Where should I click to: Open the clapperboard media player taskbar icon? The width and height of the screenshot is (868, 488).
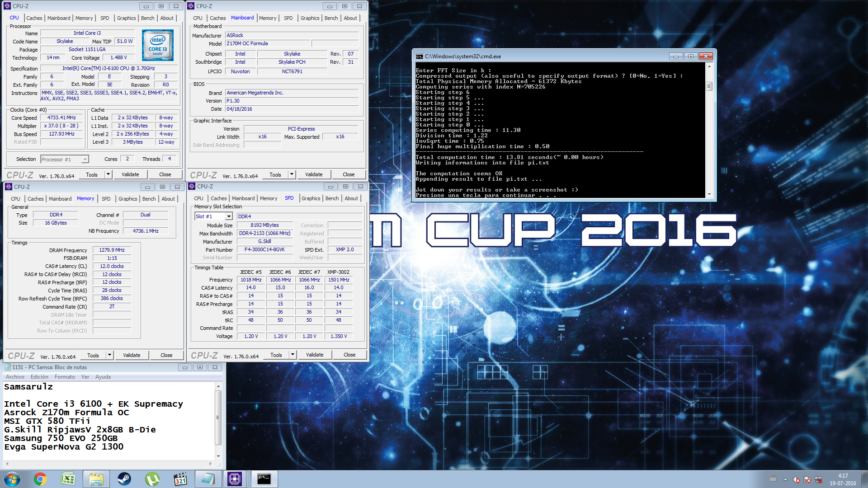[x=180, y=479]
